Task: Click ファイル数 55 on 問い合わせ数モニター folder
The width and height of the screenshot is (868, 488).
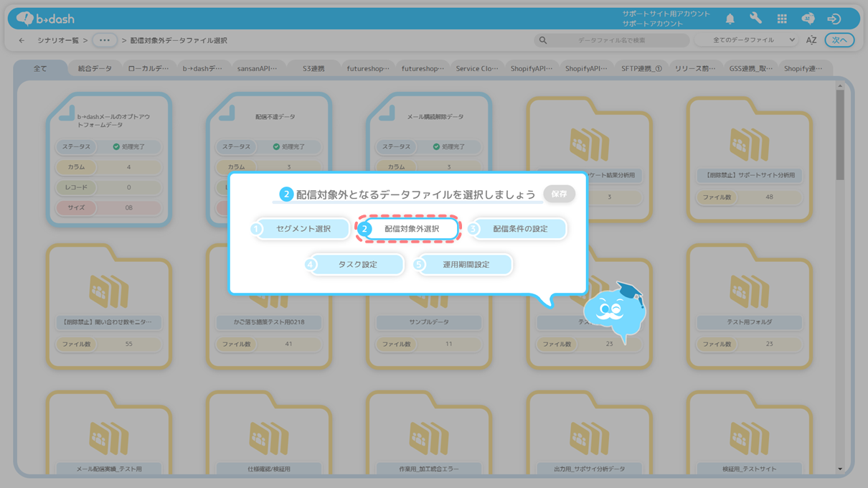Action: [108, 344]
